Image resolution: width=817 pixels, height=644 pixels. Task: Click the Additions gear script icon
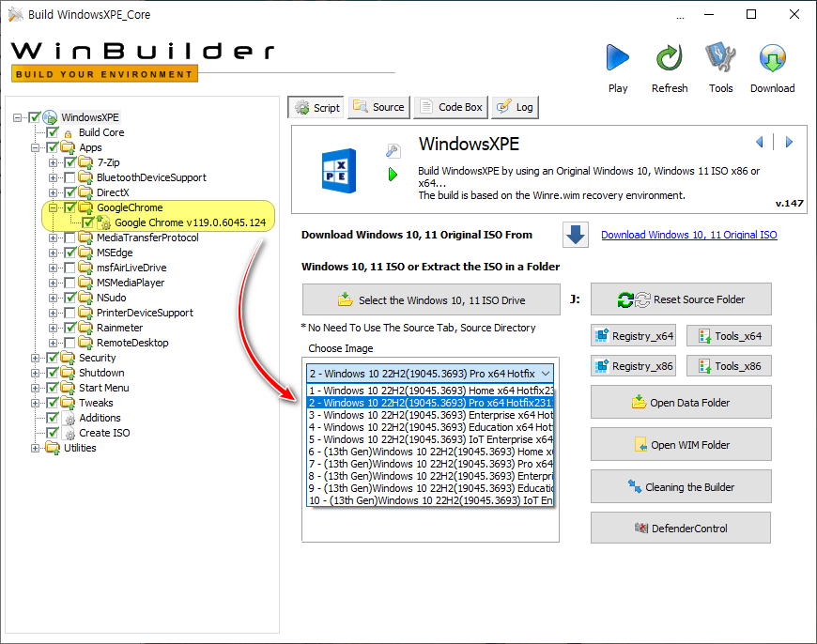point(69,419)
